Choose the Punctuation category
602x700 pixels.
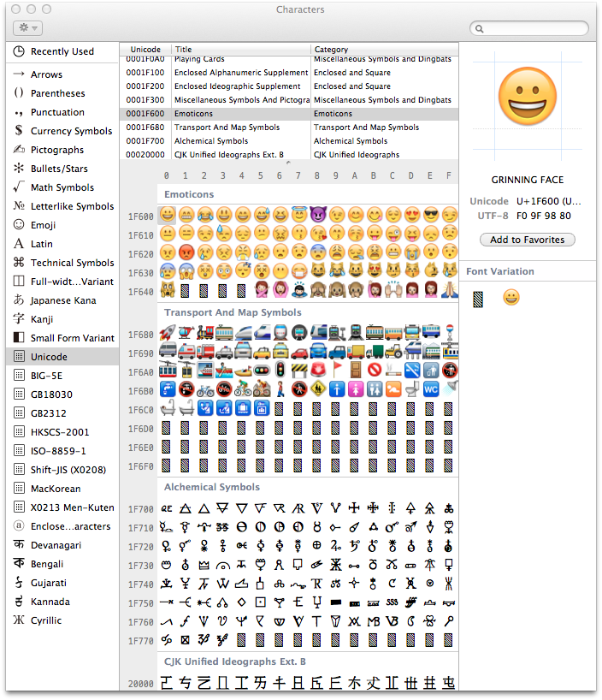pyautogui.click(x=62, y=112)
